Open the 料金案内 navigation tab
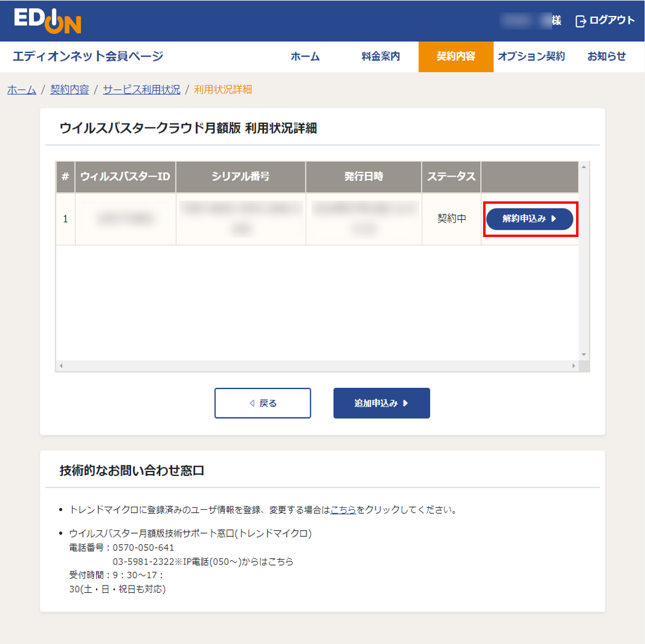 (380, 57)
